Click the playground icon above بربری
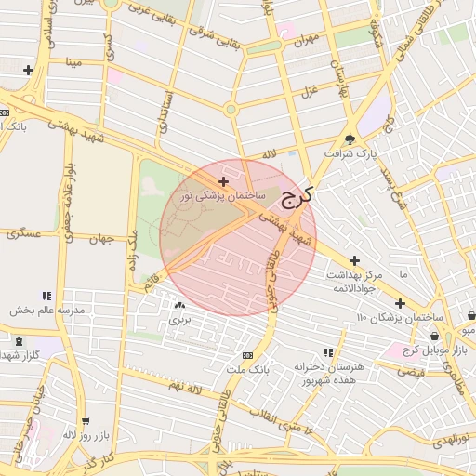The width and height of the screenshot is (476, 476). 179,306
